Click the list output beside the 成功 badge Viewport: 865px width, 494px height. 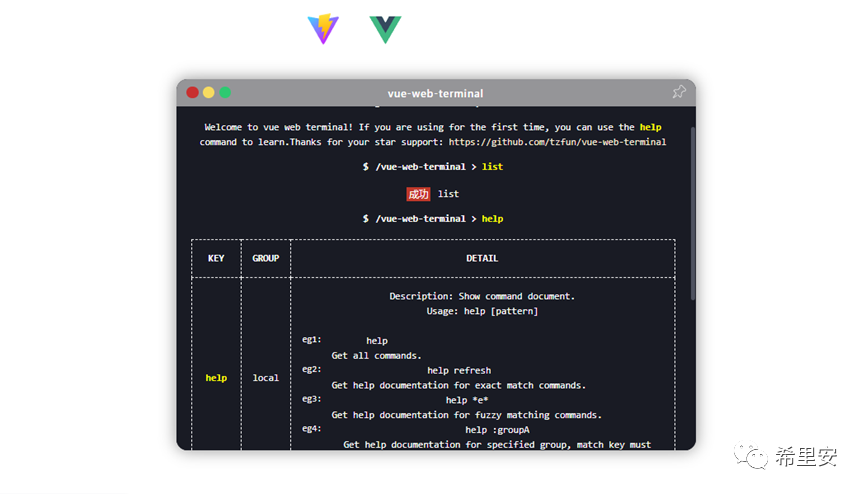[x=448, y=194]
